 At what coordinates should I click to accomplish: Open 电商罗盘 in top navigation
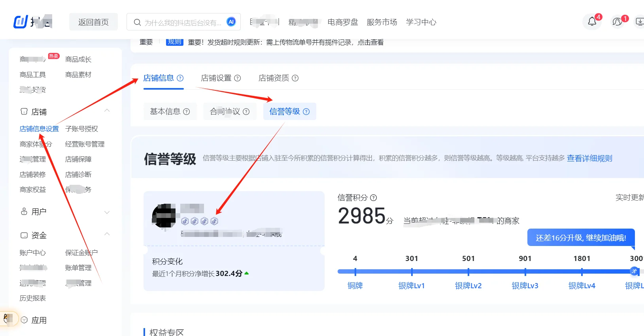click(x=343, y=22)
